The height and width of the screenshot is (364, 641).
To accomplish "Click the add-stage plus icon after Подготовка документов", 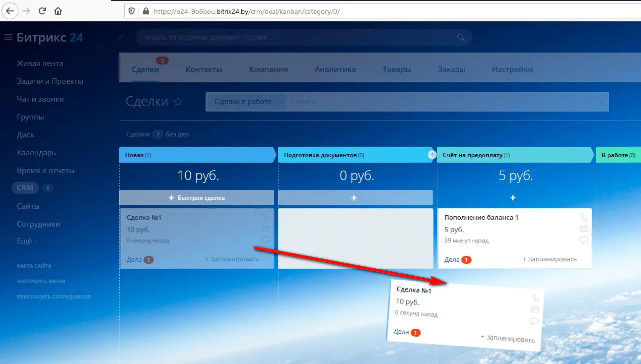I will tap(432, 155).
